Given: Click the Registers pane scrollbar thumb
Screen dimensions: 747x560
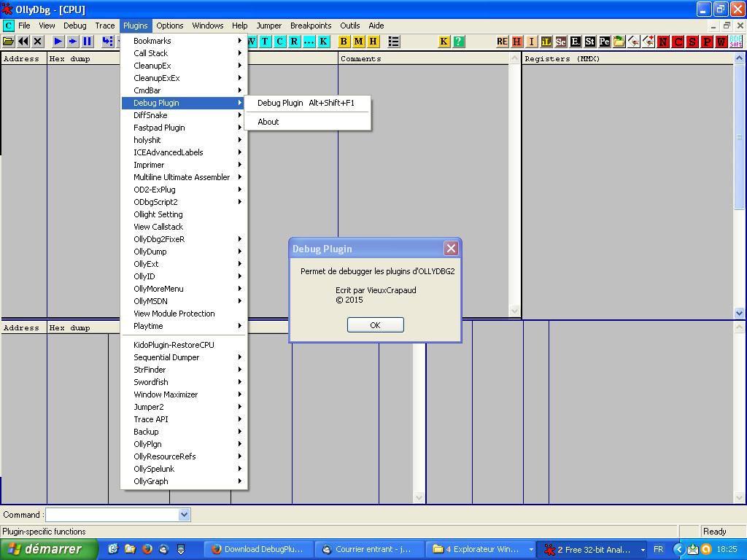Looking at the screenshot, I should pyautogui.click(x=739, y=136).
